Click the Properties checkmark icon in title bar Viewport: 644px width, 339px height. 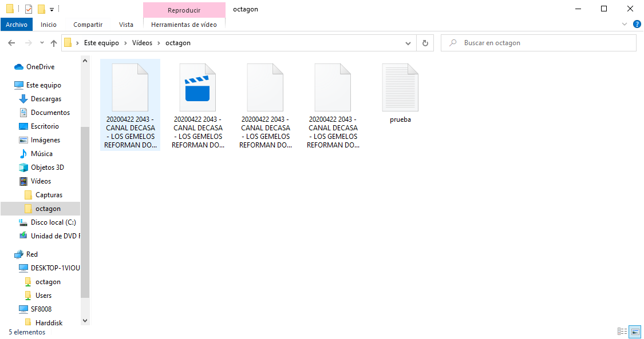click(x=29, y=9)
